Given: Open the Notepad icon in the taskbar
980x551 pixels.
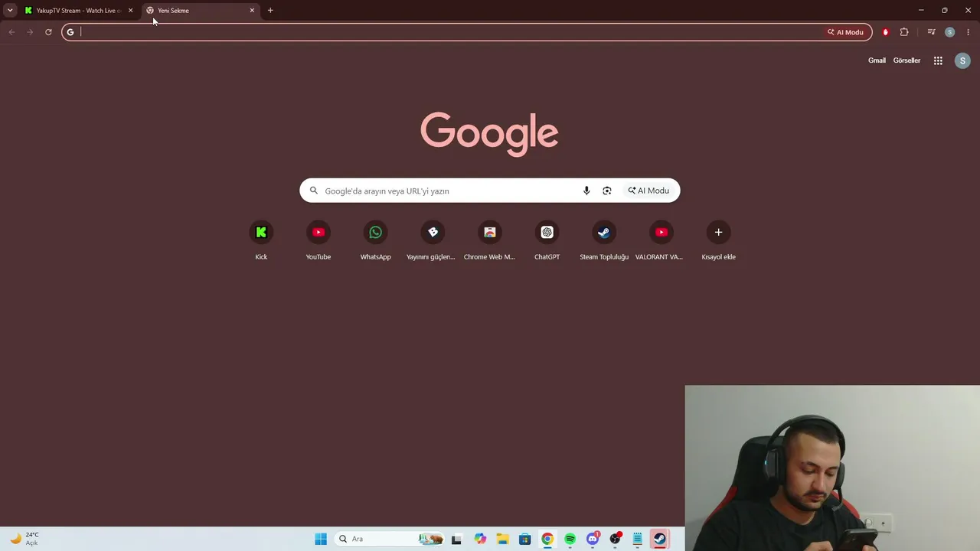Looking at the screenshot, I should (x=637, y=539).
